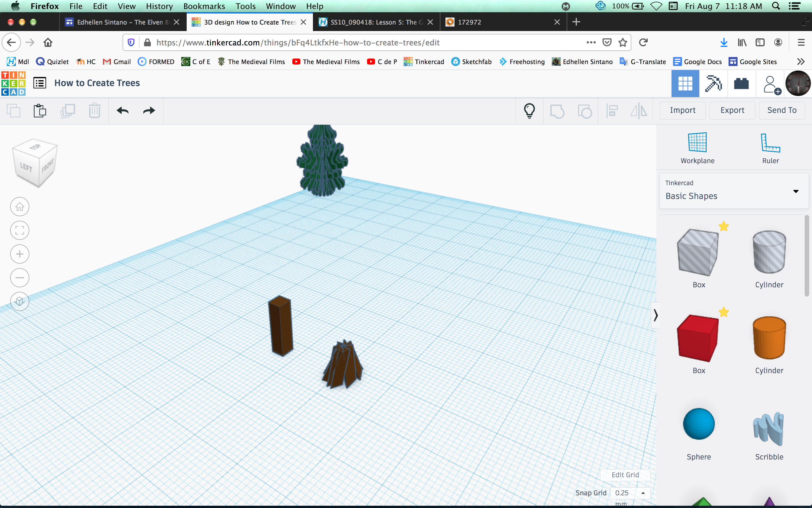Screen dimensions: 812x508
Task: Collapse the shapes panel arrow
Action: 655,315
